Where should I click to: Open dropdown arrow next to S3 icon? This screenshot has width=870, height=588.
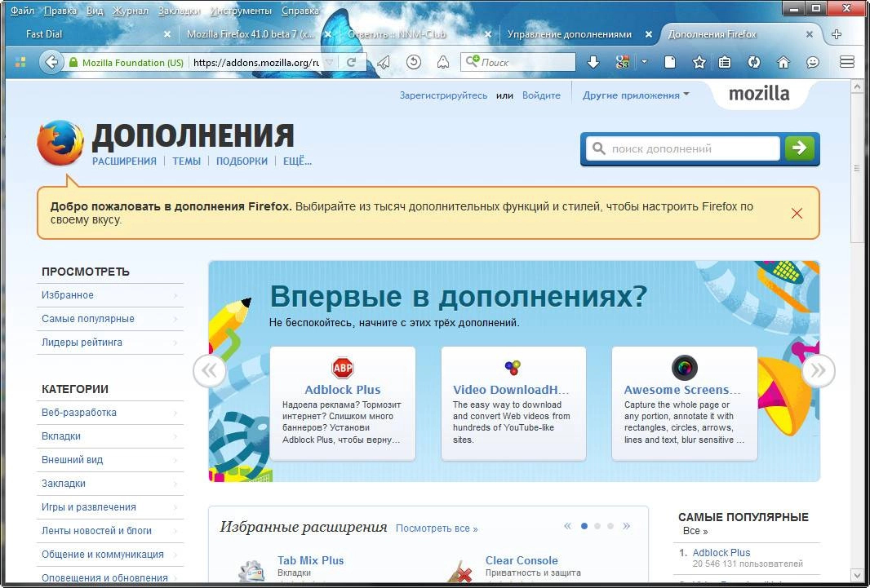(x=644, y=62)
